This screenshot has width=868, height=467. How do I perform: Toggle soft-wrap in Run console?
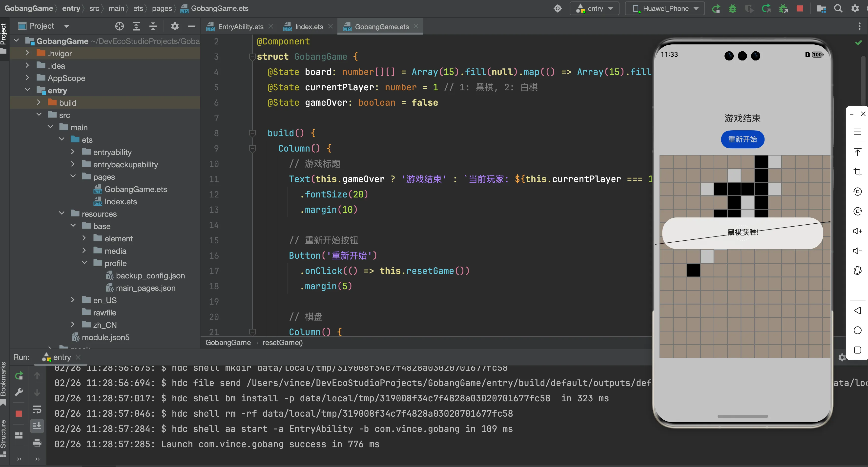click(37, 409)
